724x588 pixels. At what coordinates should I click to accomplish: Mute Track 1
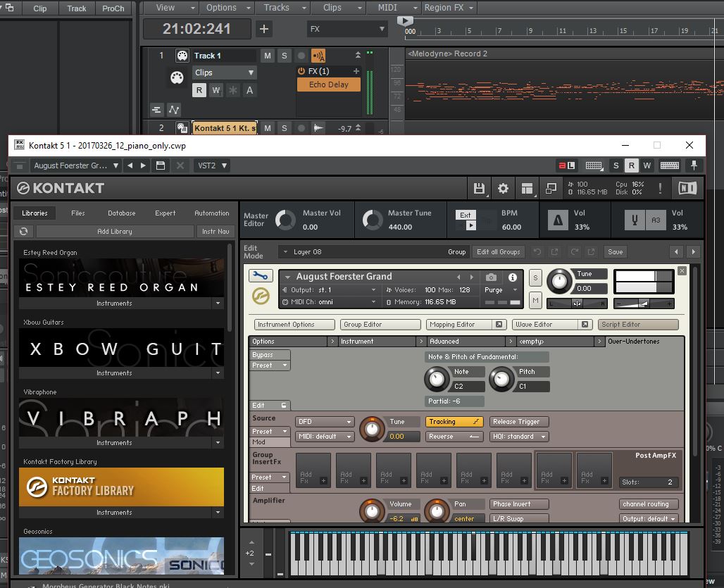click(268, 56)
